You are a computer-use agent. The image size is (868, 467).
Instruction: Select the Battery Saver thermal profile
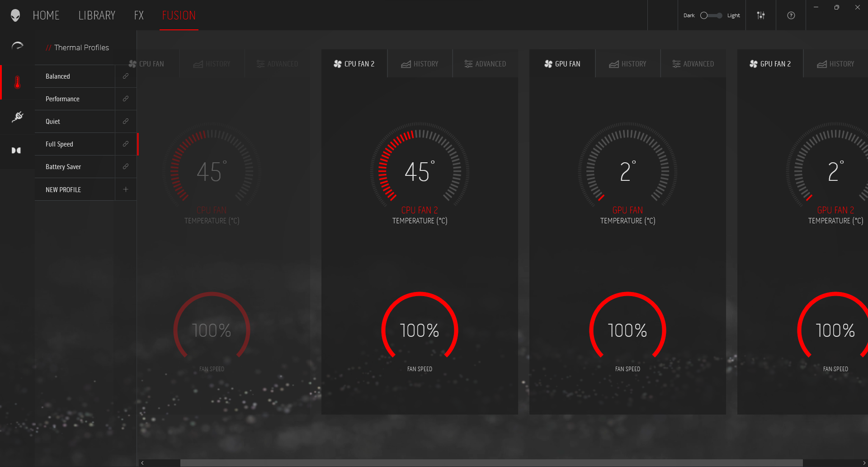point(75,166)
